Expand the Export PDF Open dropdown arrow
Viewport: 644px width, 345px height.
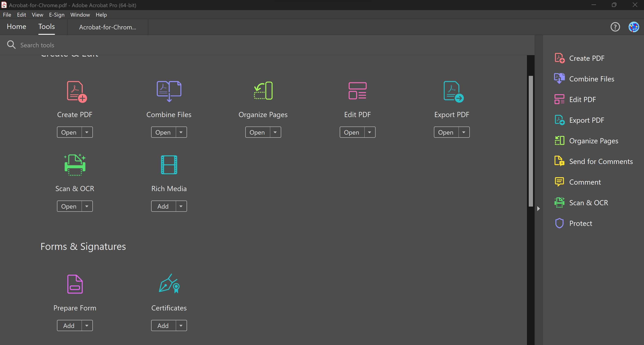tap(464, 132)
